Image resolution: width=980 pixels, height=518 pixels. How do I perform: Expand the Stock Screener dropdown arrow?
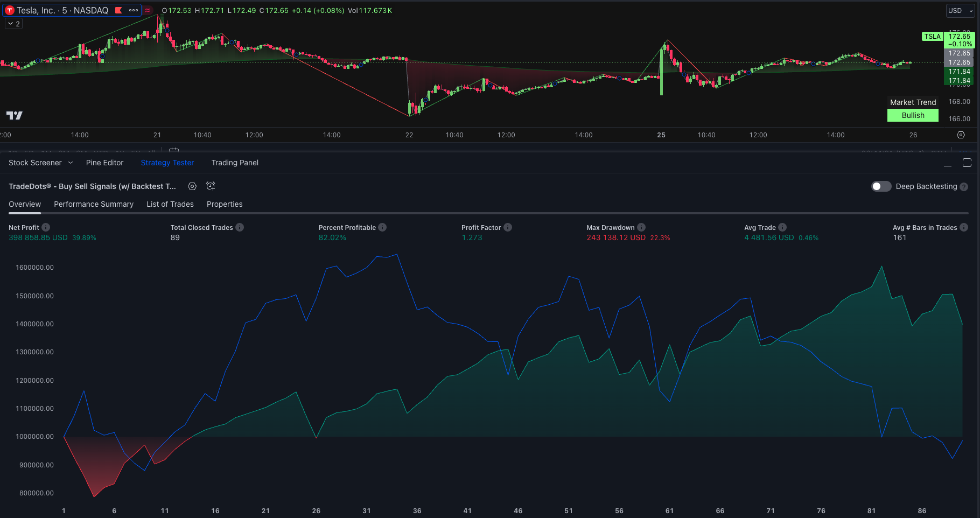pyautogui.click(x=71, y=163)
